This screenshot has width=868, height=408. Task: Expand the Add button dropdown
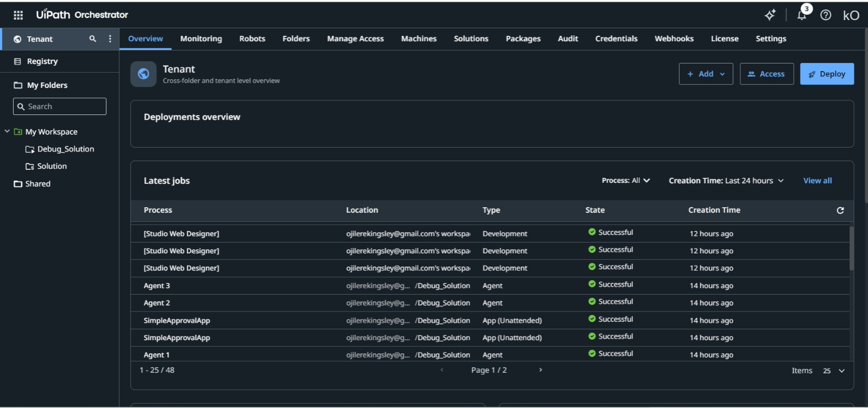click(x=706, y=74)
